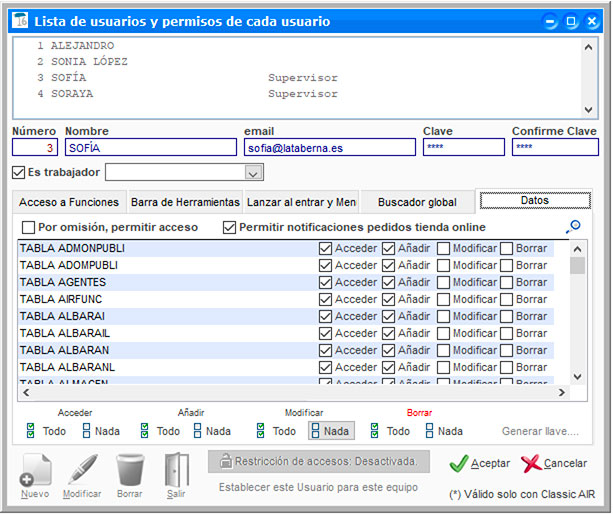Switch to the Buscador global tab
The image size is (613, 514).
pyautogui.click(x=417, y=202)
